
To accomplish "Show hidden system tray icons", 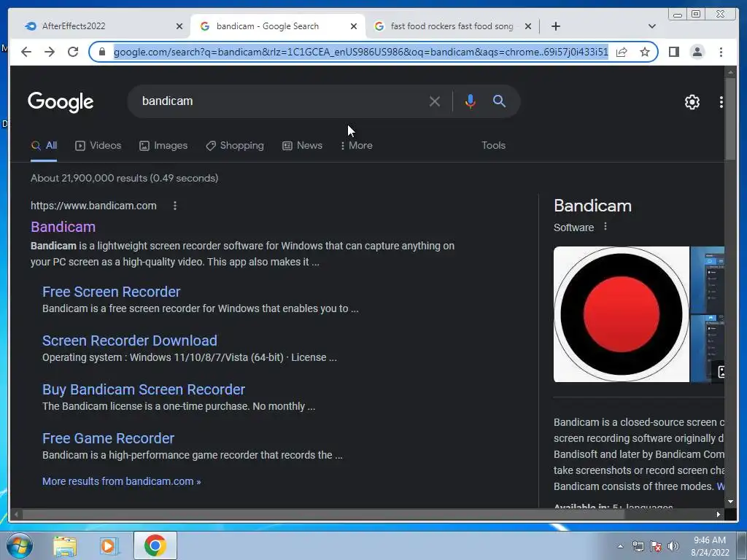I will click(620, 546).
